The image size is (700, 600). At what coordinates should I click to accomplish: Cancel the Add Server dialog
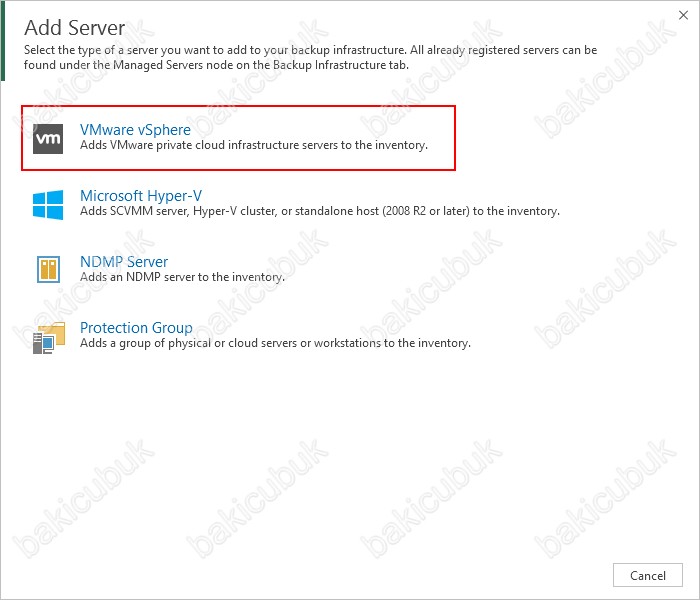click(648, 575)
